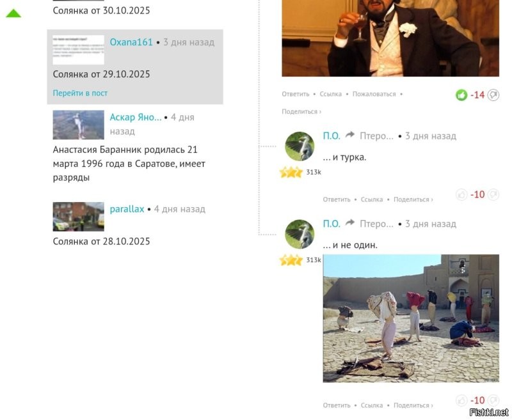This screenshot has width=512, height=420.
Task: Expand Поделиться under "… и не один." comment
Action: coord(413,405)
